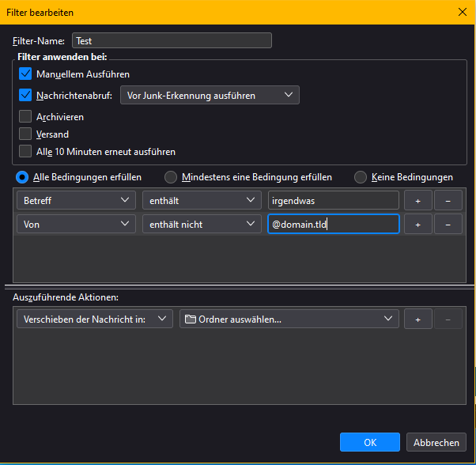Click the Abbrechen button
476x465 pixels.
point(436,443)
